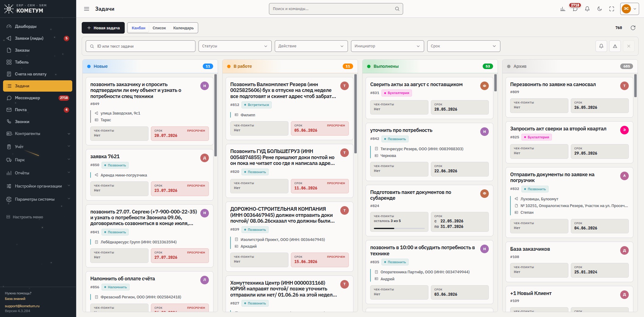Click the Поиск и команды search field
644x317 pixels.
pos(336,9)
